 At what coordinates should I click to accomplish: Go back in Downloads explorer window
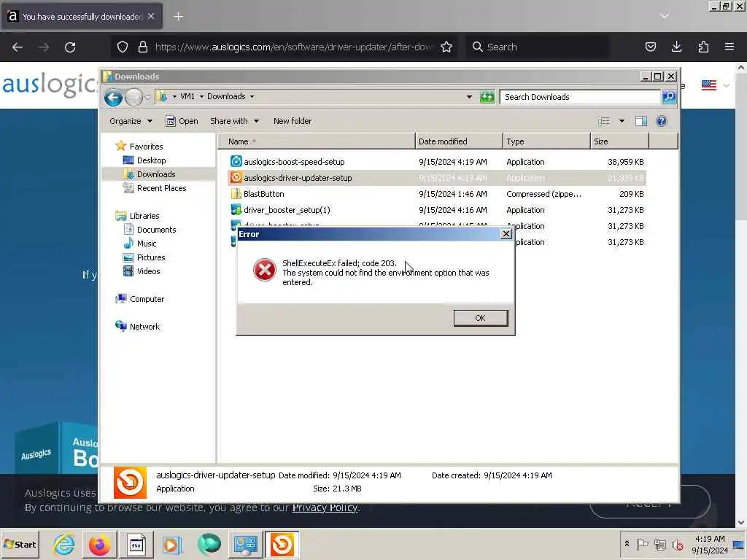point(113,98)
